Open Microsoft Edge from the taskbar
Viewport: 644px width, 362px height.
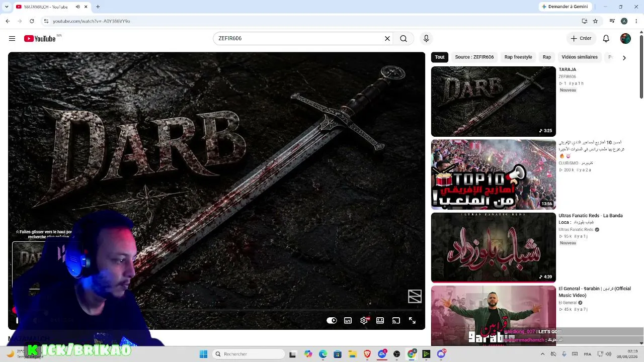pyautogui.click(x=323, y=354)
